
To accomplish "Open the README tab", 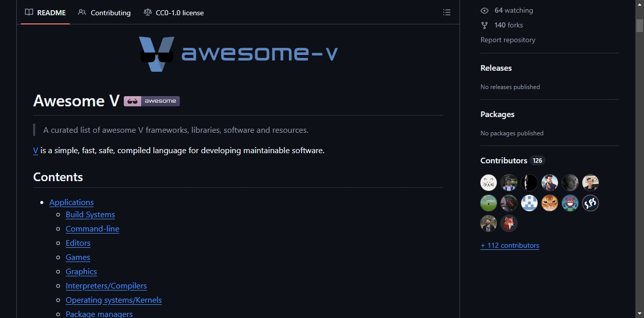I will [x=45, y=13].
